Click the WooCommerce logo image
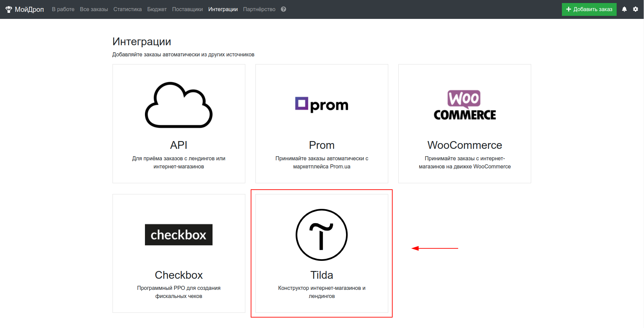This screenshot has height=328, width=644. 465,105
